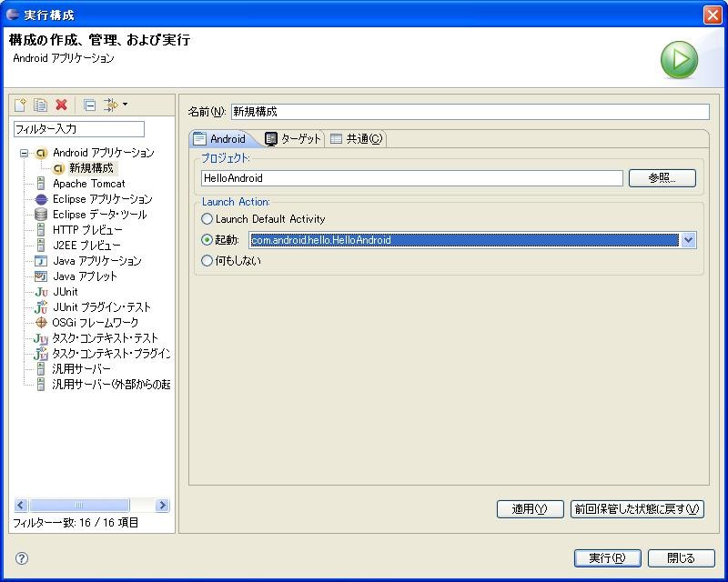The image size is (728, 582).
Task: Select the 起動 launch option
Action: point(209,239)
